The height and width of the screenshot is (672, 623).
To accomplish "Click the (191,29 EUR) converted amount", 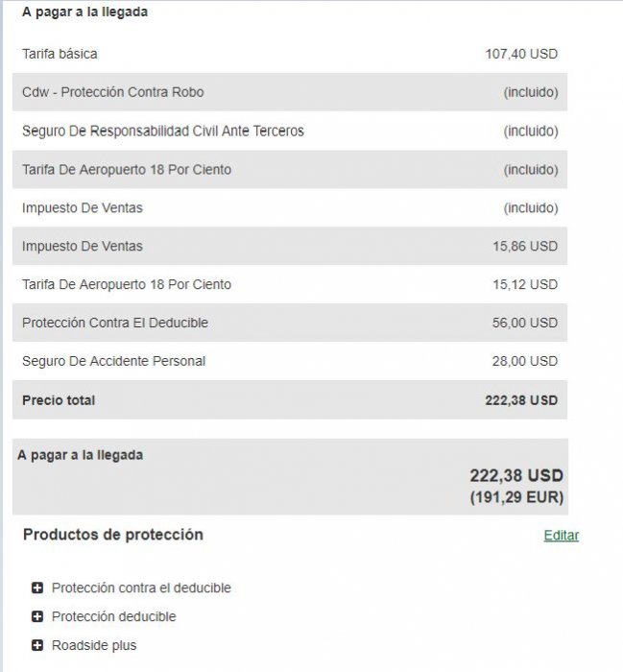I will click(x=516, y=497).
